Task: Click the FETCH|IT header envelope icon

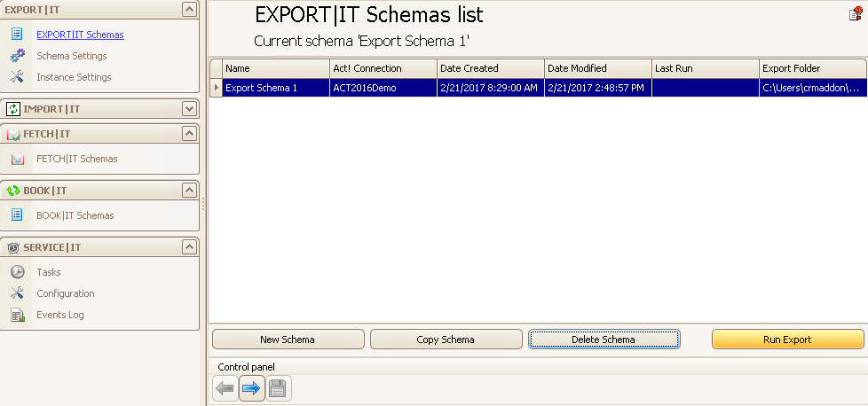Action: (x=13, y=135)
